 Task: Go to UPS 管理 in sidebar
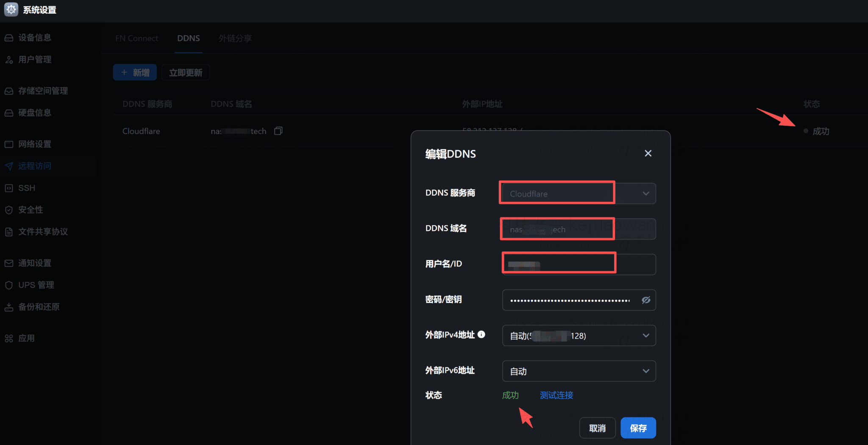36,285
